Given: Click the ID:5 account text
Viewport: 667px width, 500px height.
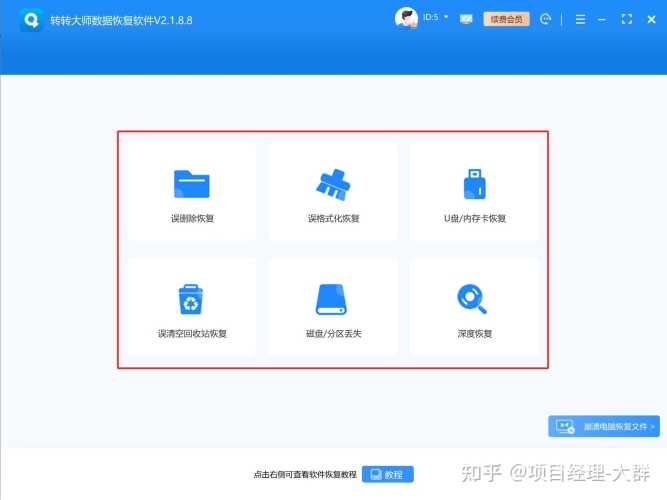Looking at the screenshot, I should coord(430,17).
